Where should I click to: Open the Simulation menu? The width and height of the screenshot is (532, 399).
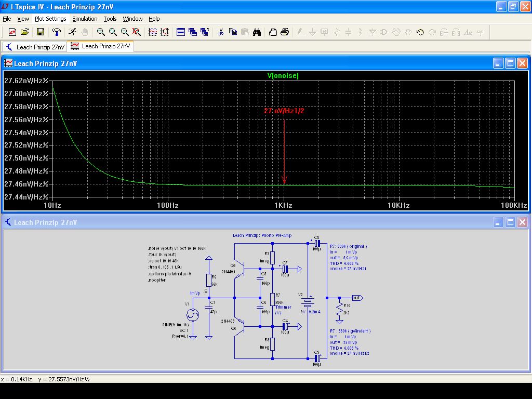tap(85, 19)
